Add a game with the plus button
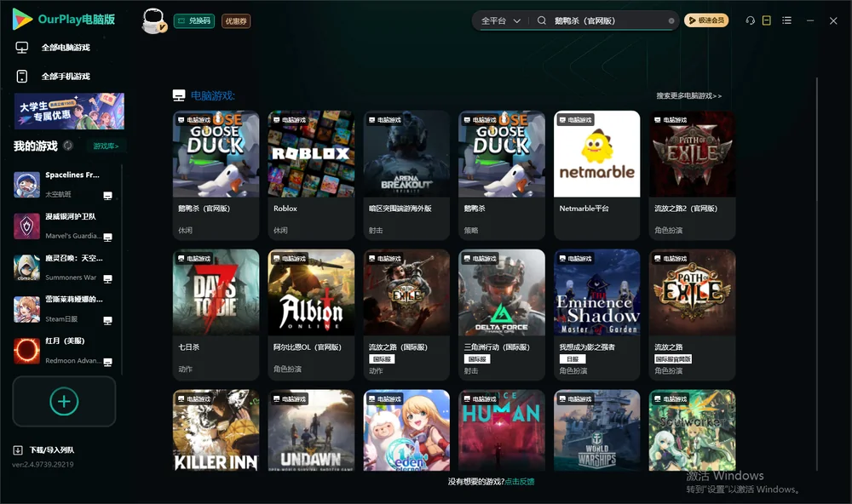 [64, 401]
